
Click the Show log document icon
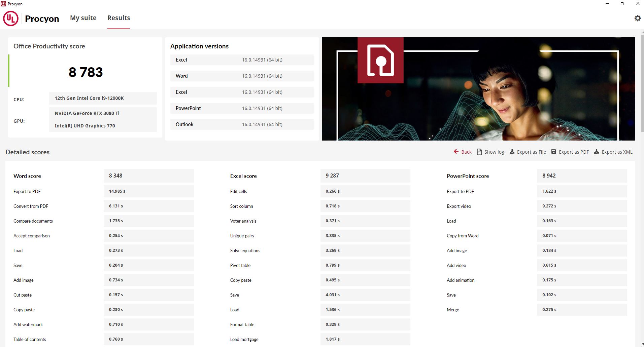point(479,152)
